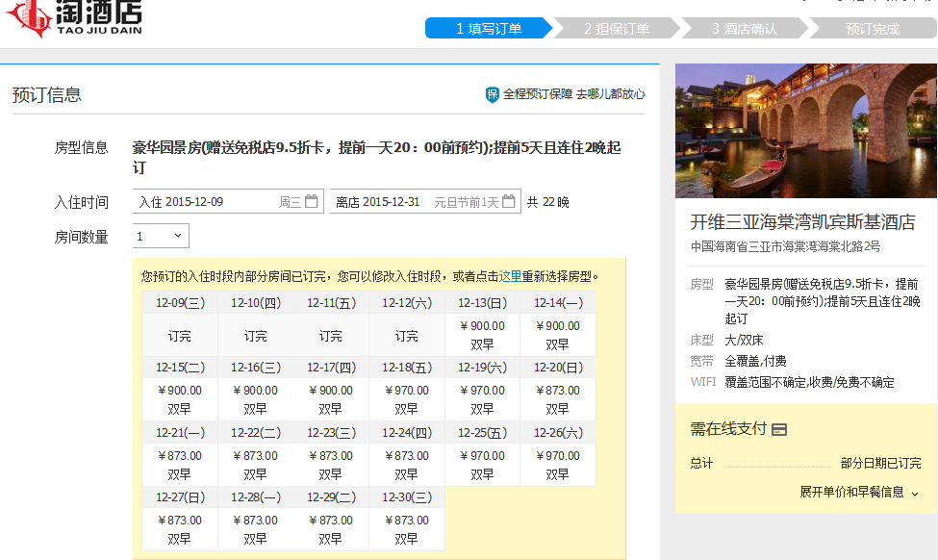Click the 12-18 (五) ¥970.00 price cell
Image resolution: width=938 pixels, height=560 pixels.
[407, 399]
